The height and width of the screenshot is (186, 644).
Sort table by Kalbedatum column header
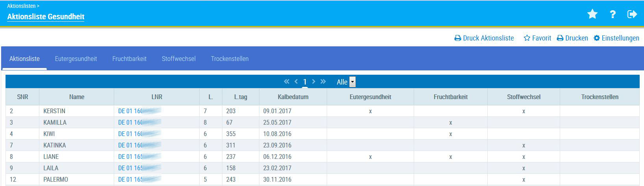click(x=293, y=97)
